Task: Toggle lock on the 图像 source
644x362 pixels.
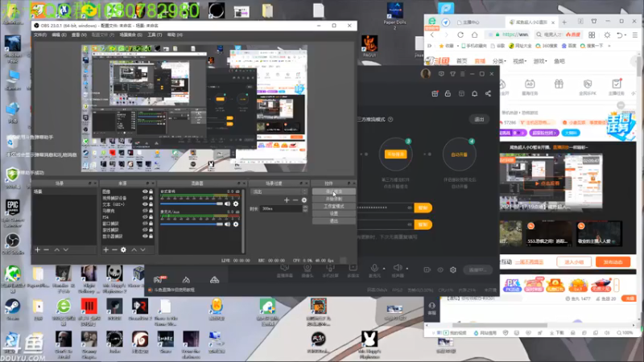Action: 151,191
